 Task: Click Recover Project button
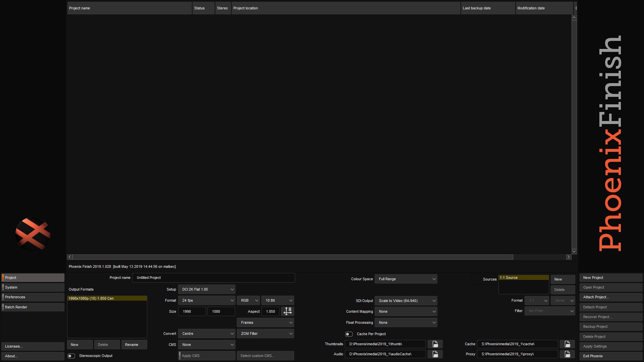click(x=611, y=317)
